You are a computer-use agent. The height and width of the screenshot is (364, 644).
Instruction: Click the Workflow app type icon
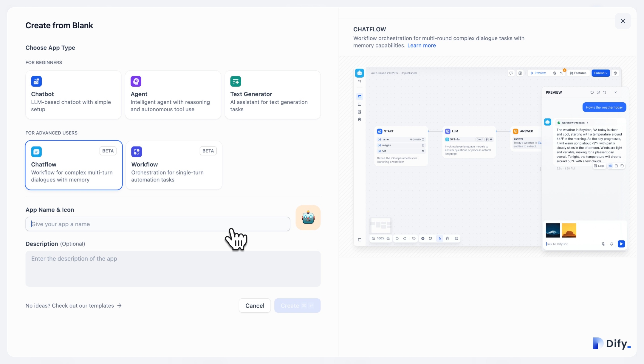(x=137, y=152)
